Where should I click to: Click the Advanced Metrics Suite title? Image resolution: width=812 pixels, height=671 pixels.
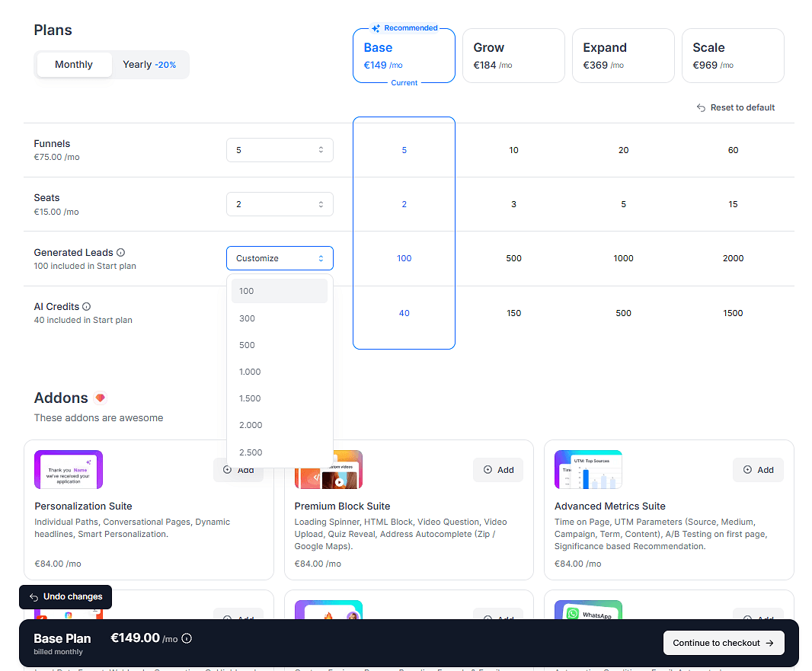tap(610, 506)
